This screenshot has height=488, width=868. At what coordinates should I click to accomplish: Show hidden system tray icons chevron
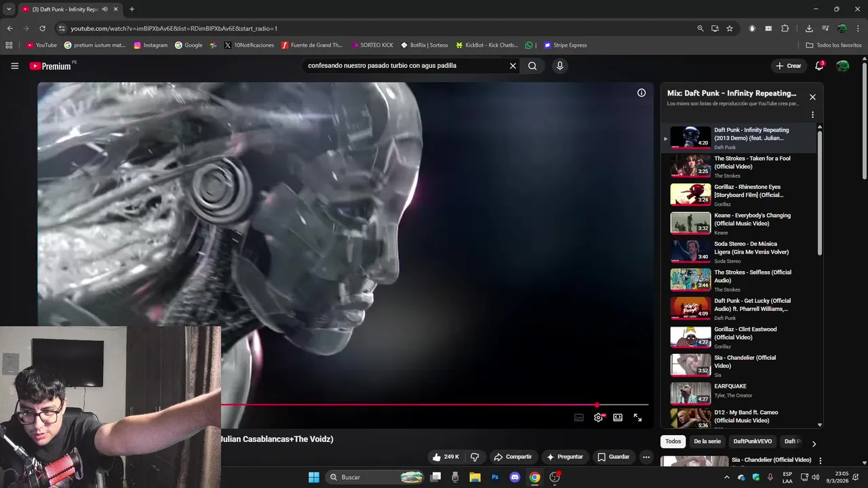click(727, 477)
